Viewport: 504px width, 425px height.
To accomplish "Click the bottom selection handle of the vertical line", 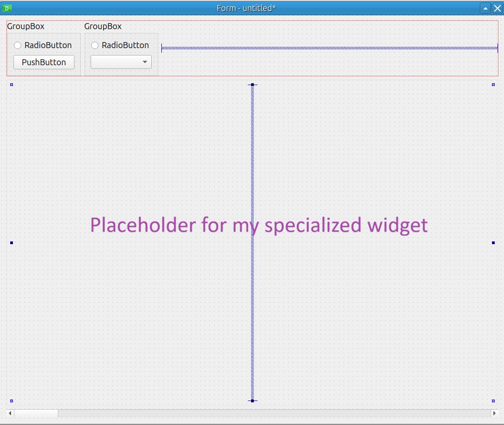I will (x=252, y=400).
